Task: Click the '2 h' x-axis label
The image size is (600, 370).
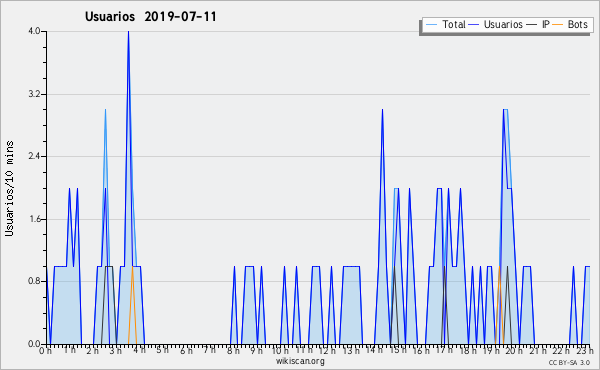Action: coord(93,351)
